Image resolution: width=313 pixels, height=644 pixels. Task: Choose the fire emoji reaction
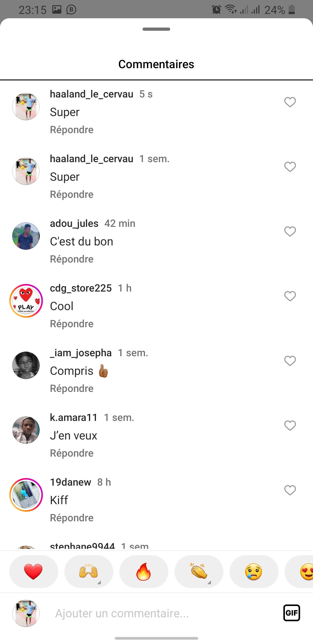[143, 571]
